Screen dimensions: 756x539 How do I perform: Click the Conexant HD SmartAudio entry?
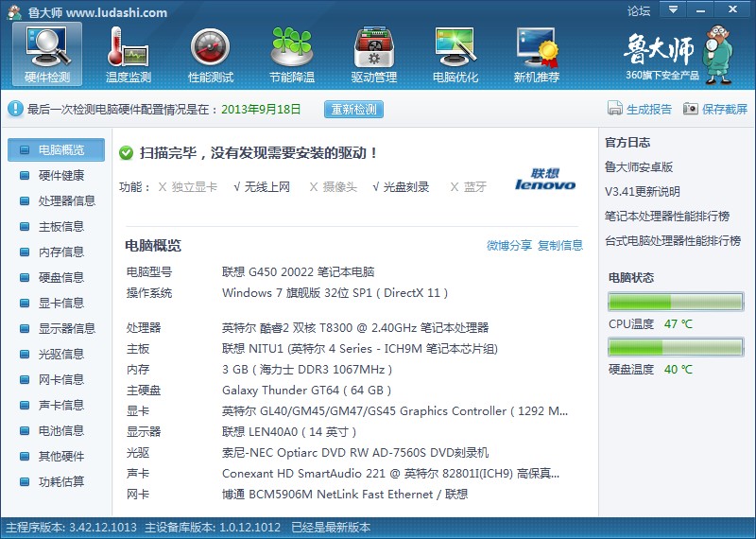click(390, 474)
